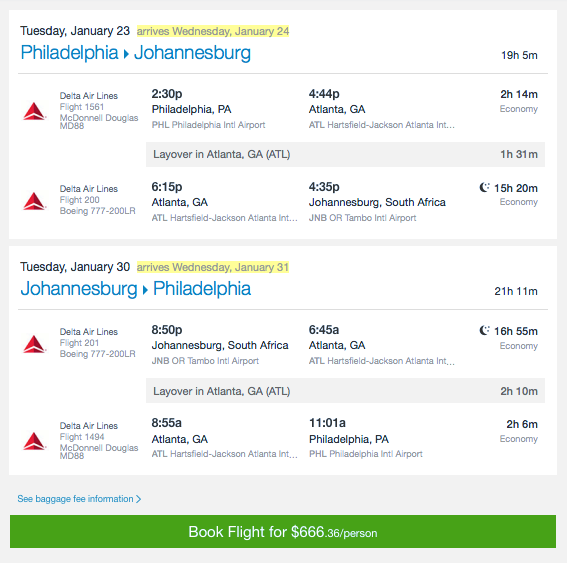The width and height of the screenshot is (567, 563).
Task: Click JNB OR Tambo Intl Airport under 4:35p
Action: point(362,218)
